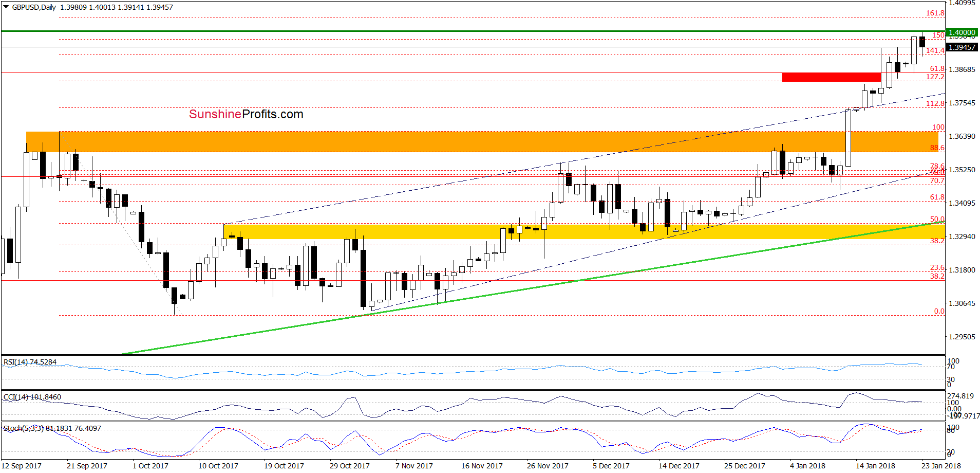Select the green 1.40000 price level tag
980x473 pixels.
(x=962, y=32)
